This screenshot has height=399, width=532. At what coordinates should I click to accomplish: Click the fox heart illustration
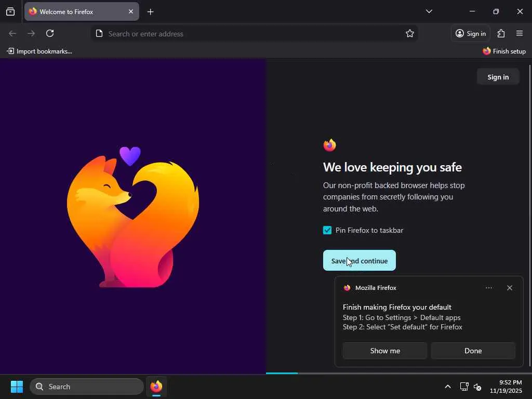(133, 217)
